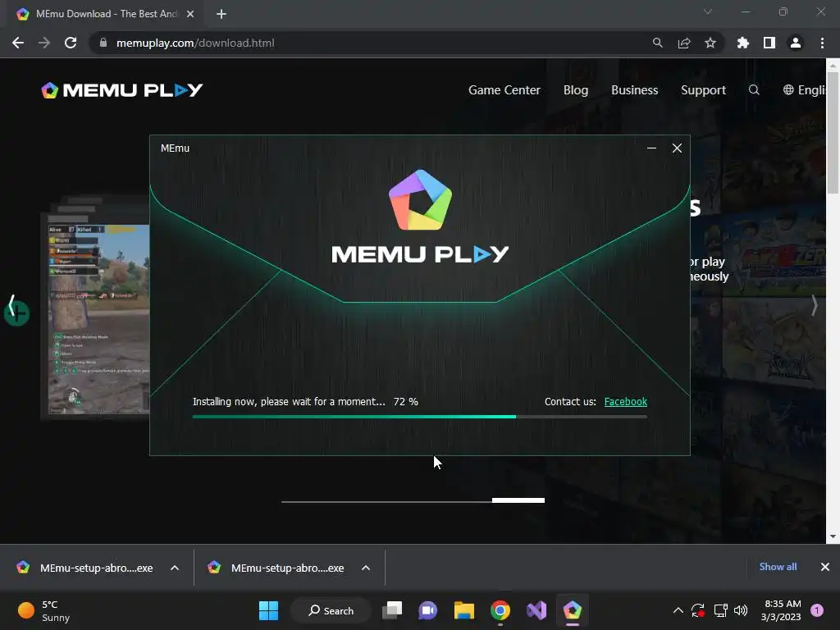
Task: Open second MEmu-setup-abro exe download
Action: tap(277, 568)
